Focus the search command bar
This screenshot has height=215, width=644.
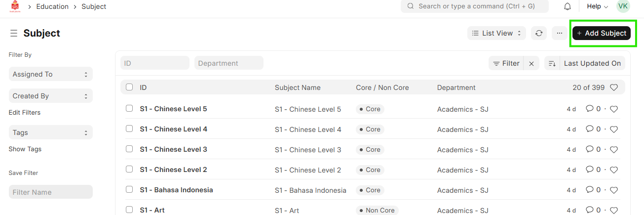(474, 6)
